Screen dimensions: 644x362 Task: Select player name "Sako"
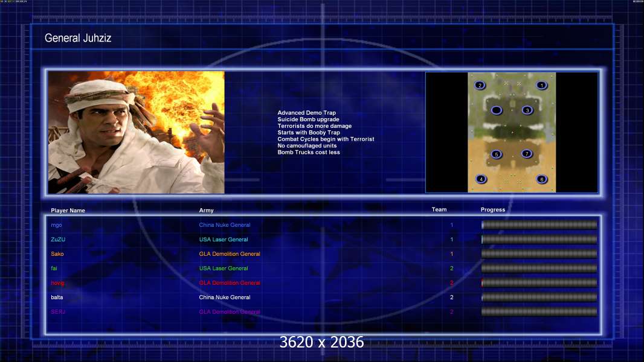(57, 254)
